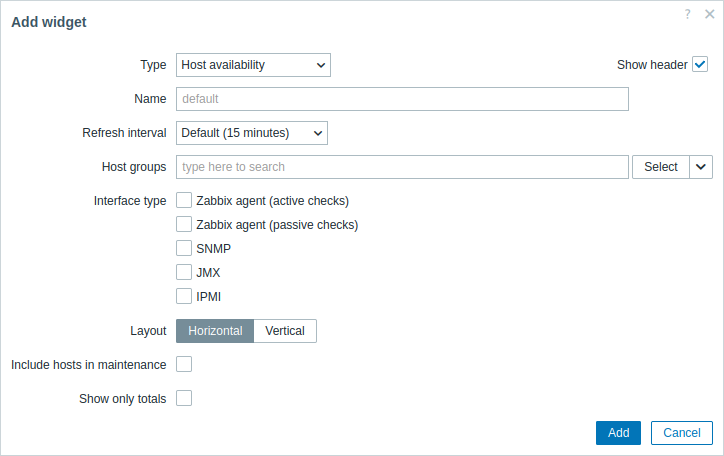724x456 pixels.
Task: Open the Type dropdown showing Host availability
Action: 253,65
